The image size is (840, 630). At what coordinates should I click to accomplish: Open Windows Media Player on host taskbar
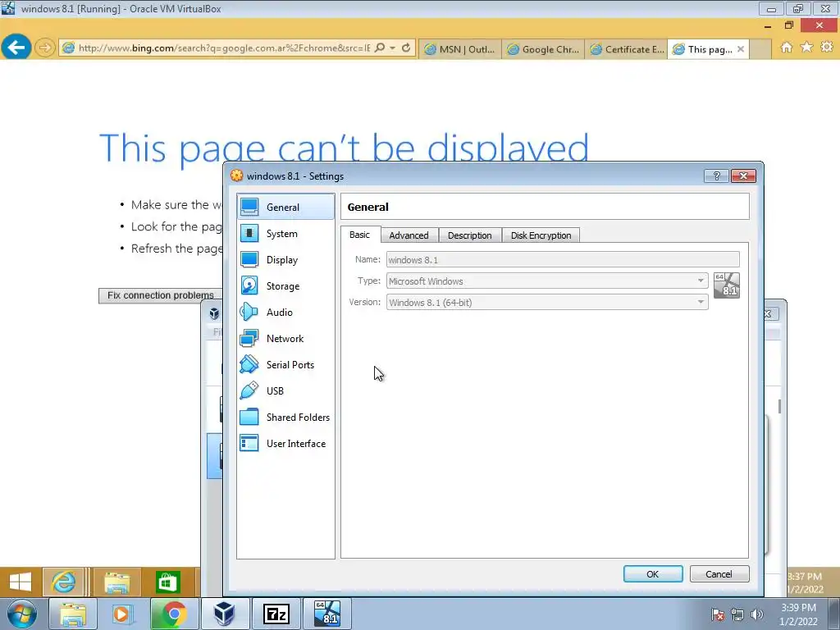point(122,614)
